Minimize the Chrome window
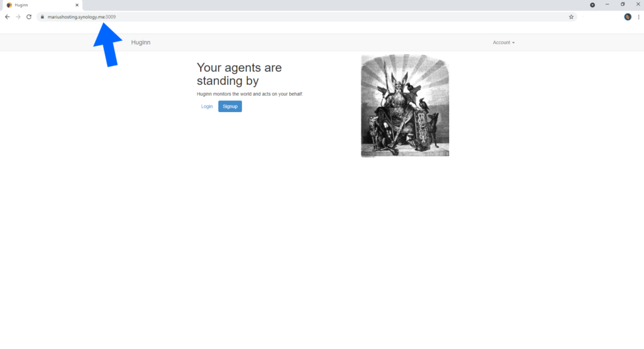 pyautogui.click(x=607, y=4)
